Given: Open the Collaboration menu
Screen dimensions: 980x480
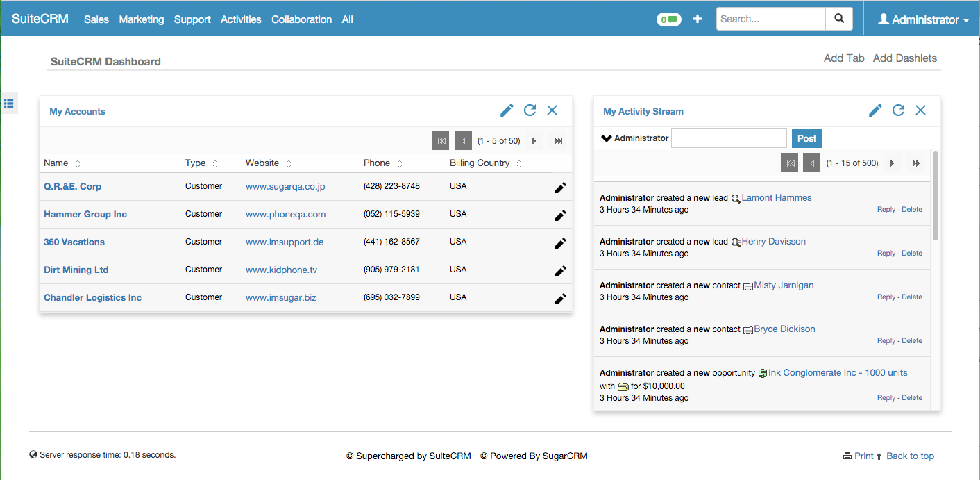Looking at the screenshot, I should point(302,19).
